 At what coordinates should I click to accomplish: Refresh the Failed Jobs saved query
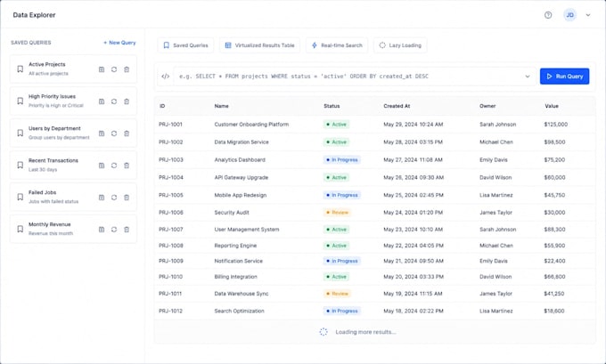[x=114, y=198]
